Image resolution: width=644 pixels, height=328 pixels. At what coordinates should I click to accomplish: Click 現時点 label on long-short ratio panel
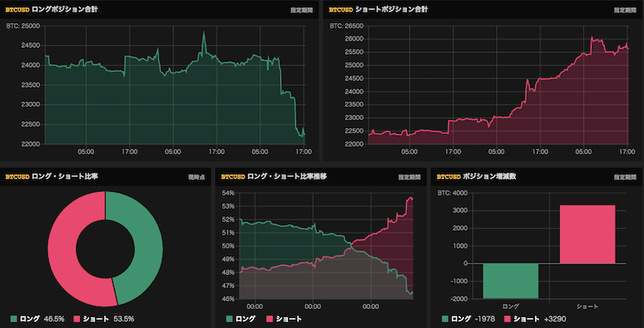pyautogui.click(x=197, y=177)
